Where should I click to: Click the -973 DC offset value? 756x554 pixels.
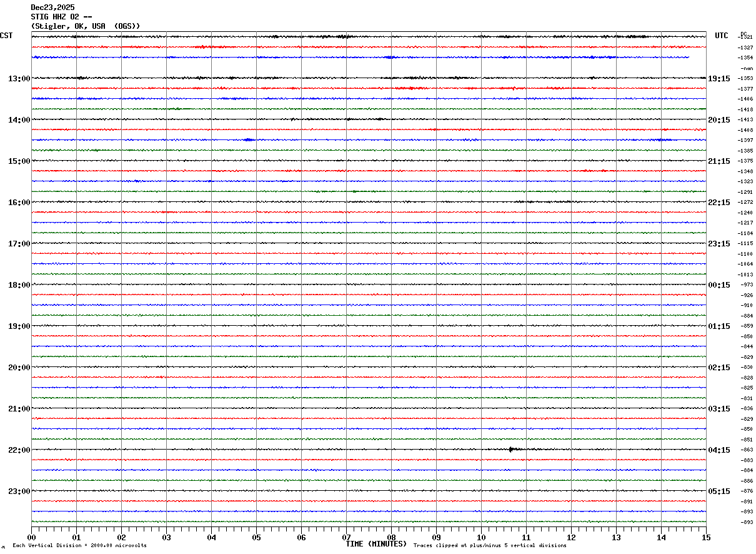point(747,285)
